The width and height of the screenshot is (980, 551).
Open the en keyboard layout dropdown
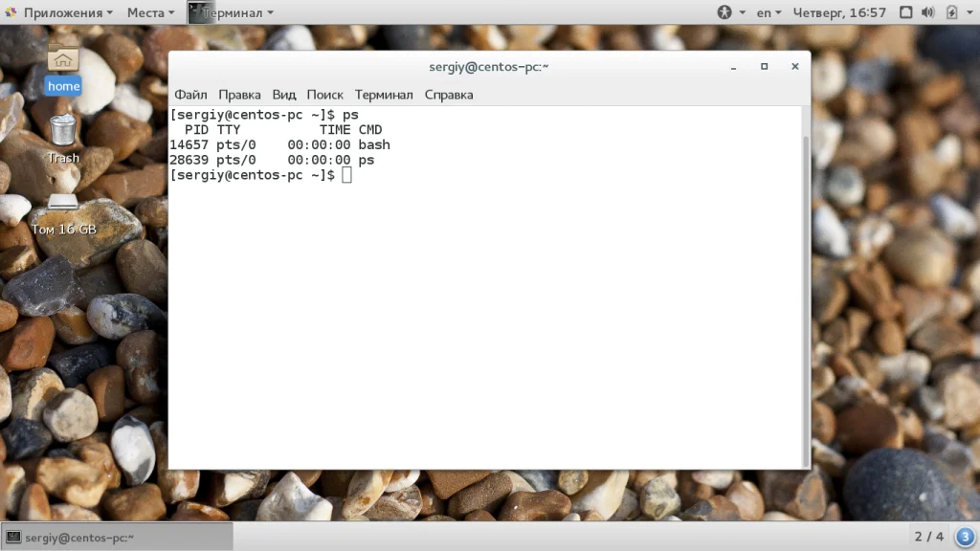tap(768, 12)
